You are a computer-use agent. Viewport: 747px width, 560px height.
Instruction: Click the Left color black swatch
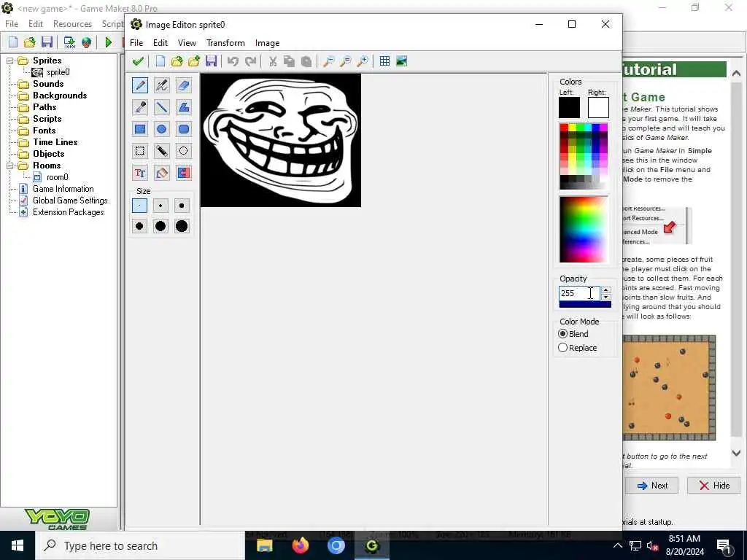[x=569, y=108]
